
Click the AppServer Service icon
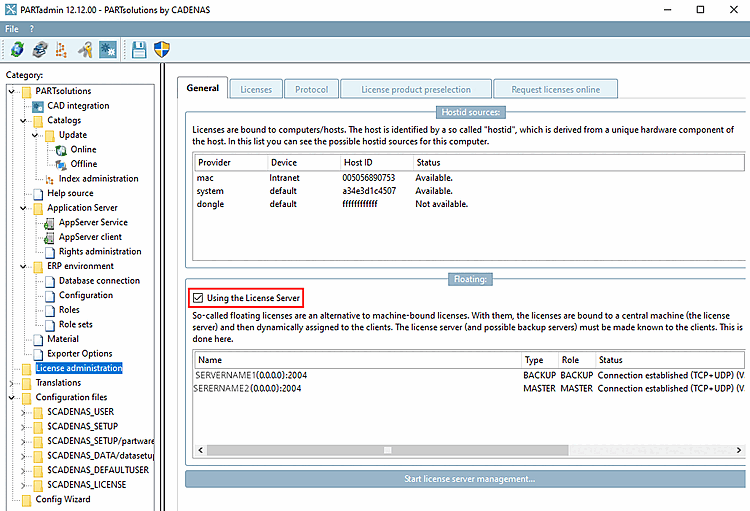pos(49,223)
